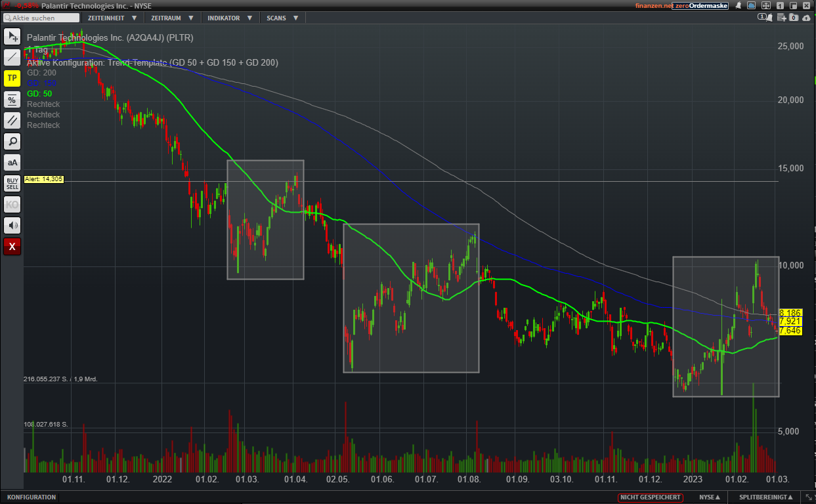Click the cloud upload icon
The height and width of the screenshot is (504, 816).
(806, 18)
